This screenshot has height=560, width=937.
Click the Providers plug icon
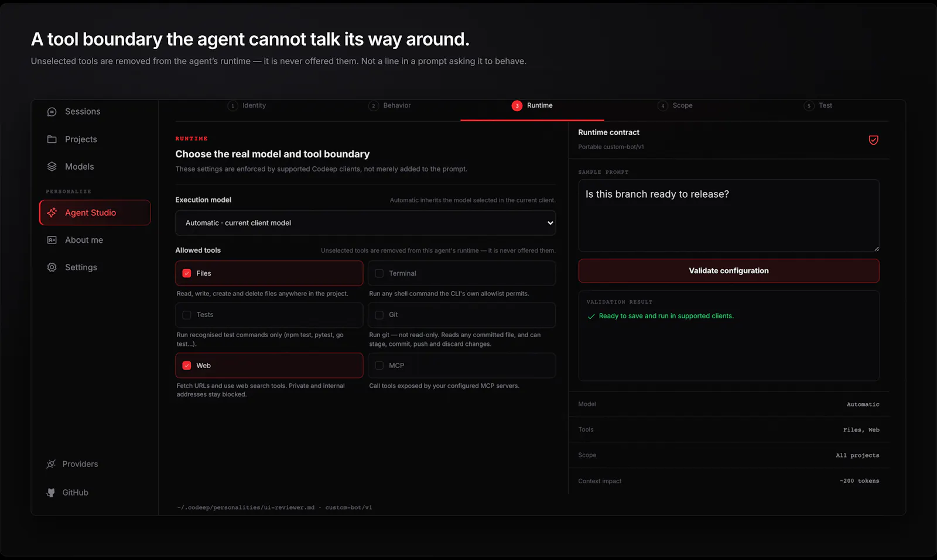(51, 464)
